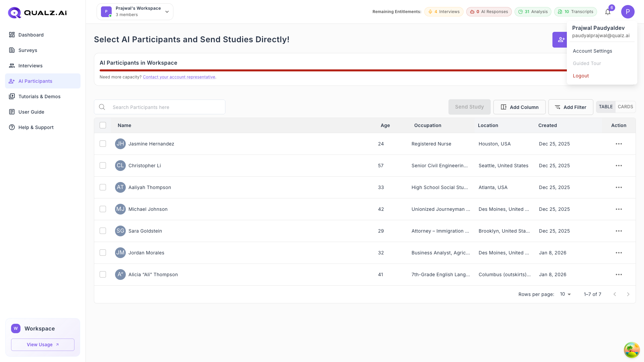Check the checkbox for Jasmine Hernandez
Image resolution: width=644 pixels, height=362 pixels.
(103, 143)
